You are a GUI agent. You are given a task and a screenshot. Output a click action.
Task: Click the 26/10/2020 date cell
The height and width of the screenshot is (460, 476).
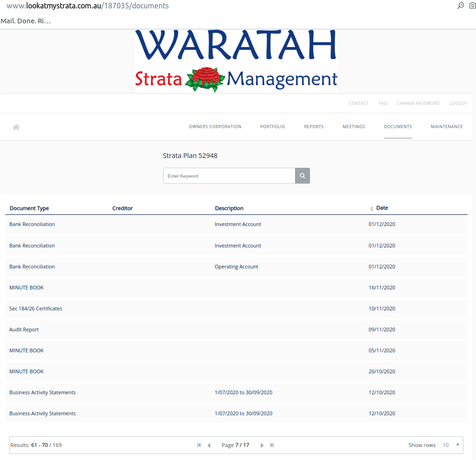382,371
